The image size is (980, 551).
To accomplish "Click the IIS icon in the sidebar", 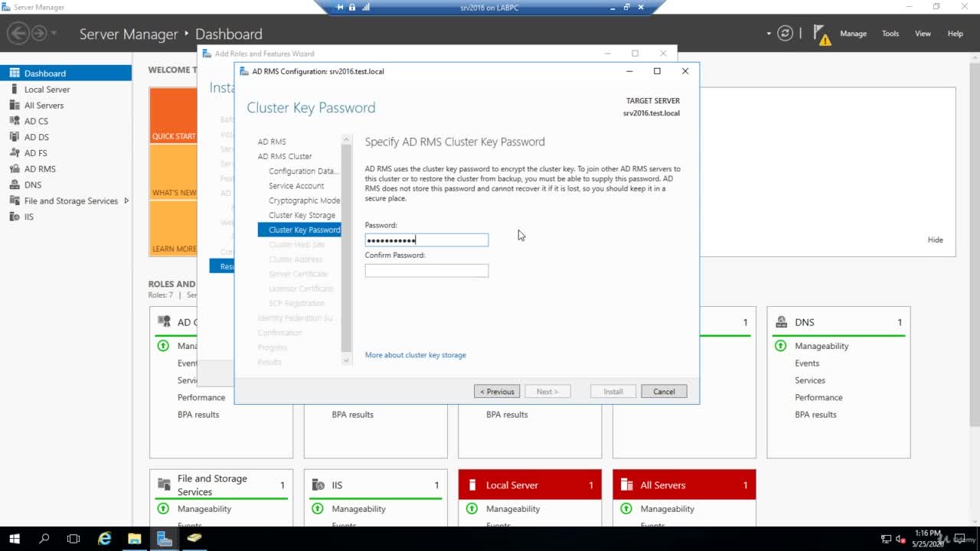I will coord(14,217).
